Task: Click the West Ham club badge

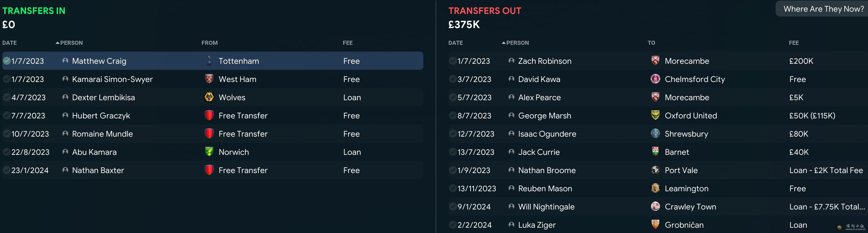Action: (209, 79)
